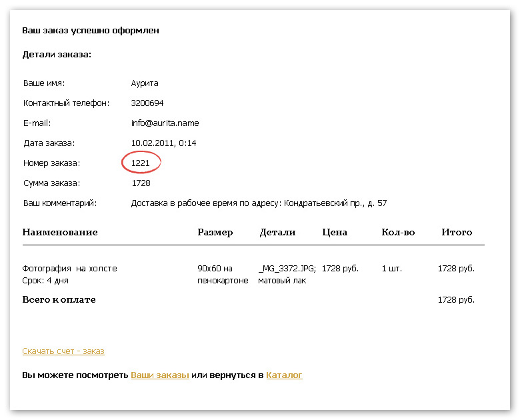Click the item name 'Фотография на холсте'
This screenshot has height=420, width=520.
tap(69, 269)
